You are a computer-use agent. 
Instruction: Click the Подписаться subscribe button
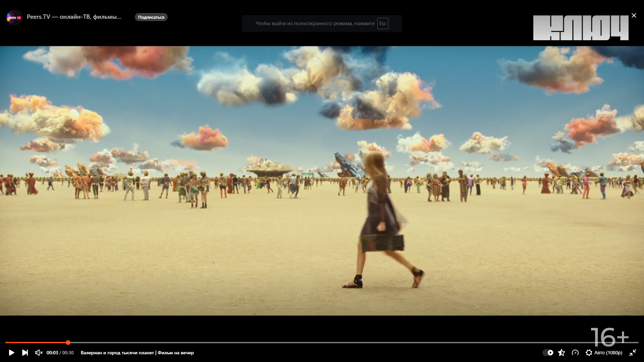[x=151, y=17]
